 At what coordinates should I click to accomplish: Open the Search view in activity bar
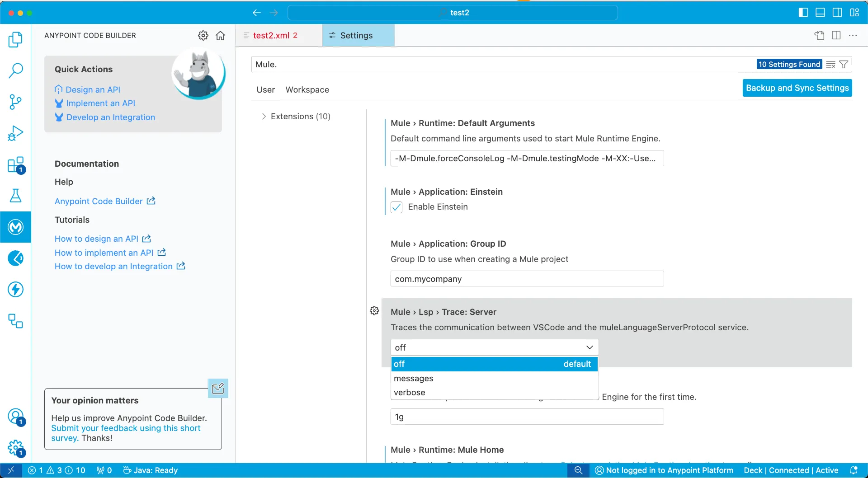click(15, 71)
